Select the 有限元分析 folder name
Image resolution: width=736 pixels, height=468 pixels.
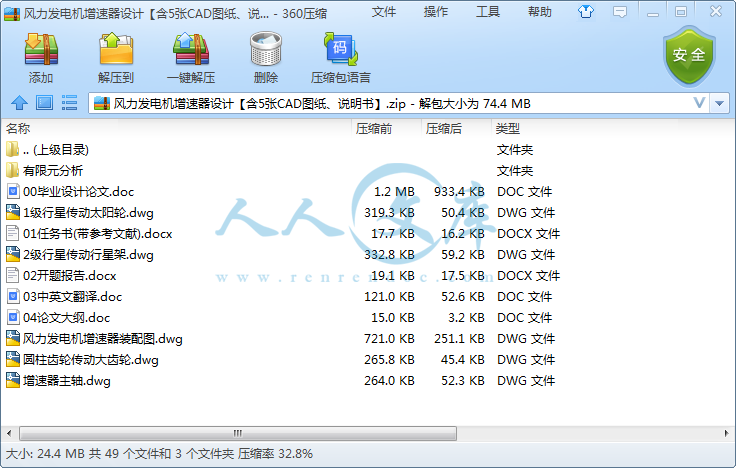point(53,170)
